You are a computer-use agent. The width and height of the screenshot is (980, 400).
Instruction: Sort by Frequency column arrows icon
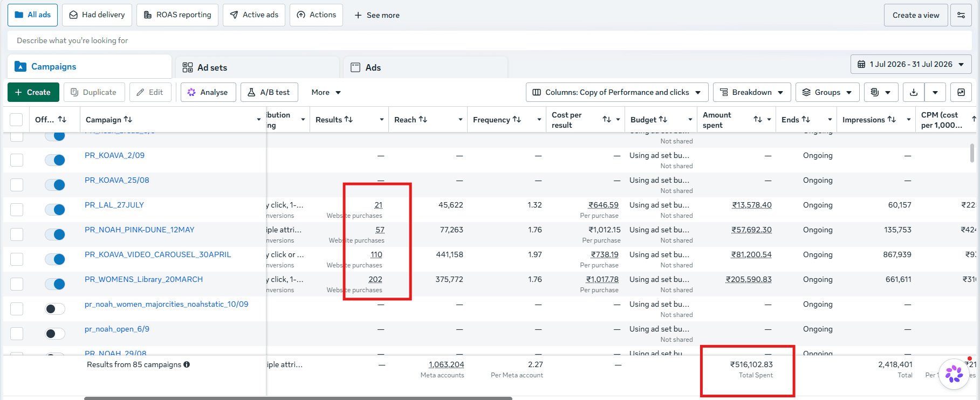517,120
